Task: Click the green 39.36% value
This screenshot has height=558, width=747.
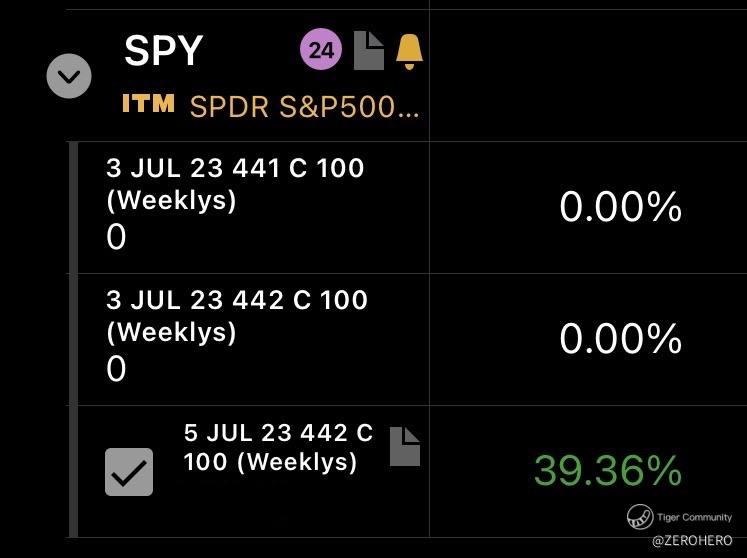Action: (x=607, y=471)
